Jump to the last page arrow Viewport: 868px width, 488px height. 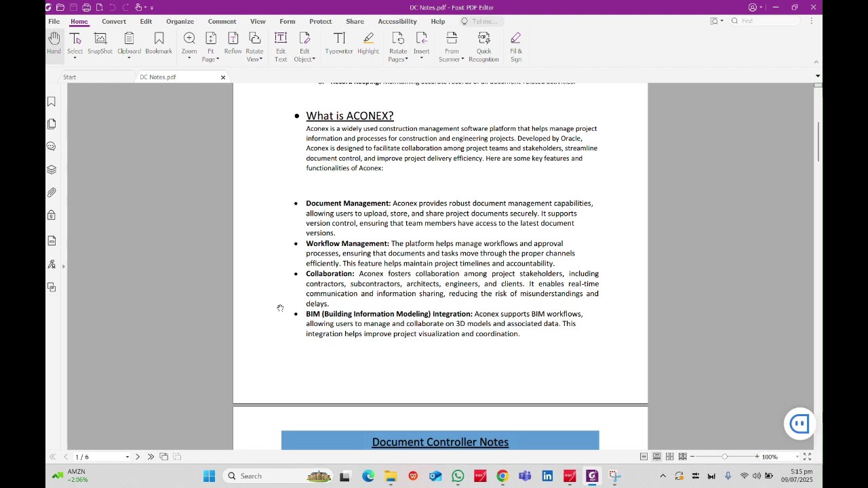click(x=151, y=457)
